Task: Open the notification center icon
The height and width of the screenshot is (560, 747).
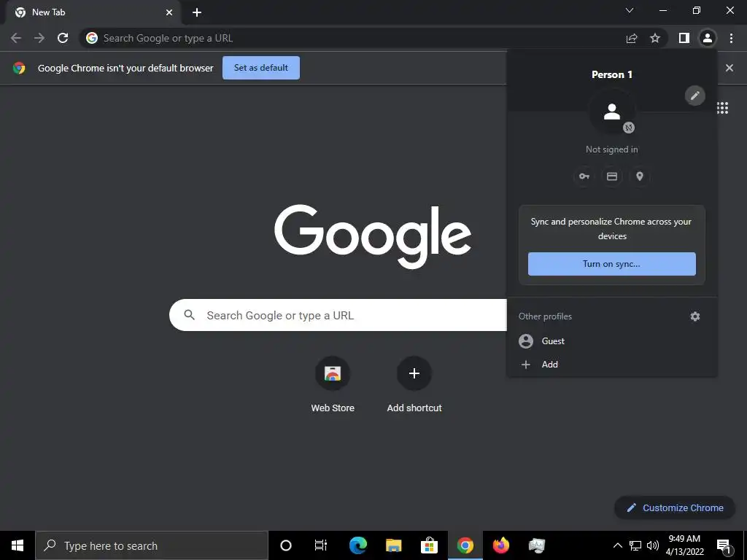Action: click(x=724, y=545)
